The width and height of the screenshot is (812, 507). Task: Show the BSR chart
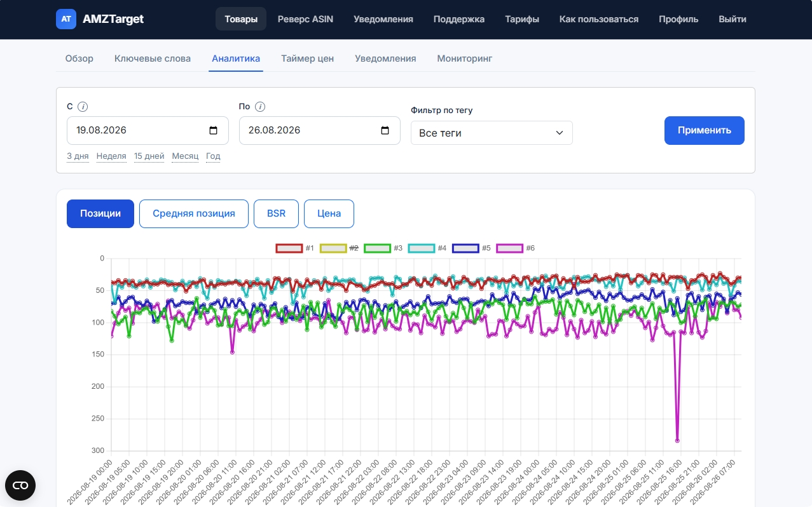277,213
